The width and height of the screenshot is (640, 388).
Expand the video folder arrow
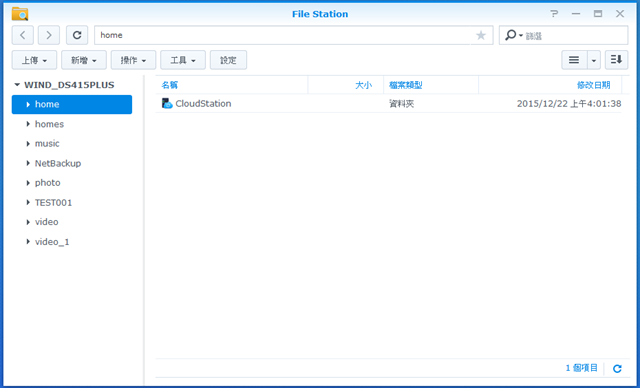[x=28, y=222]
